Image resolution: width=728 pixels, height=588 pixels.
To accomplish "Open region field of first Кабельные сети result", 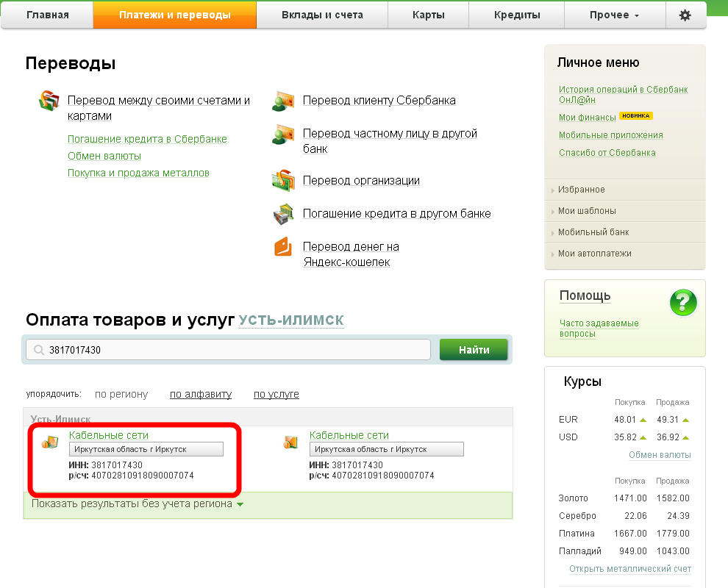I will point(146,449).
